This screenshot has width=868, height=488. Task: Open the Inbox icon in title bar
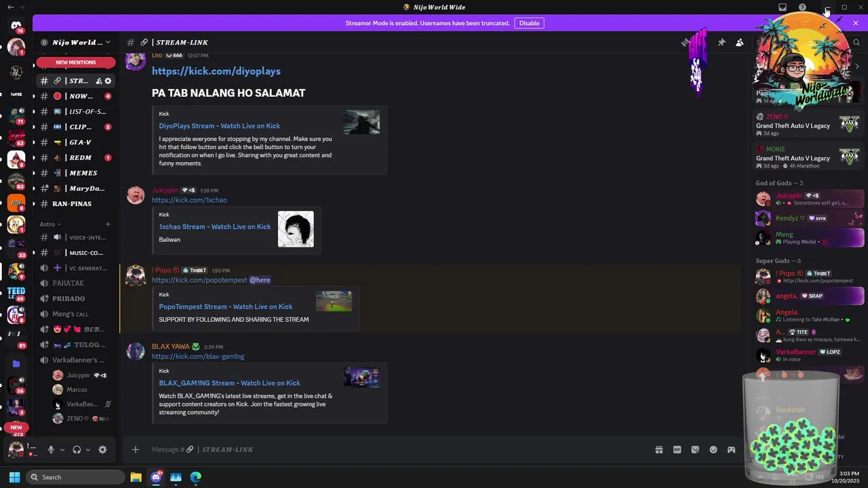783,7
